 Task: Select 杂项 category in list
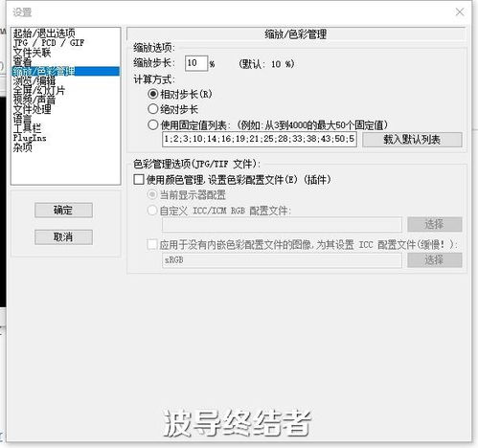click(23, 147)
